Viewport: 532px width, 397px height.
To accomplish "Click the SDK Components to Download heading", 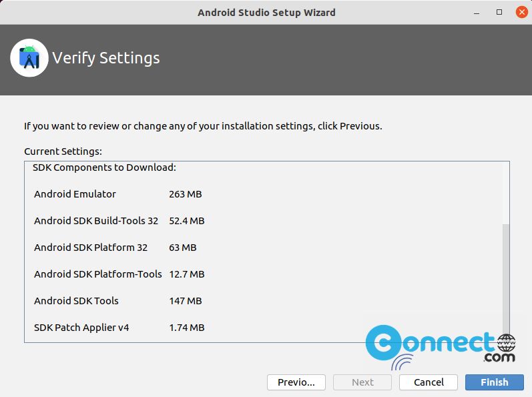I will tap(104, 167).
